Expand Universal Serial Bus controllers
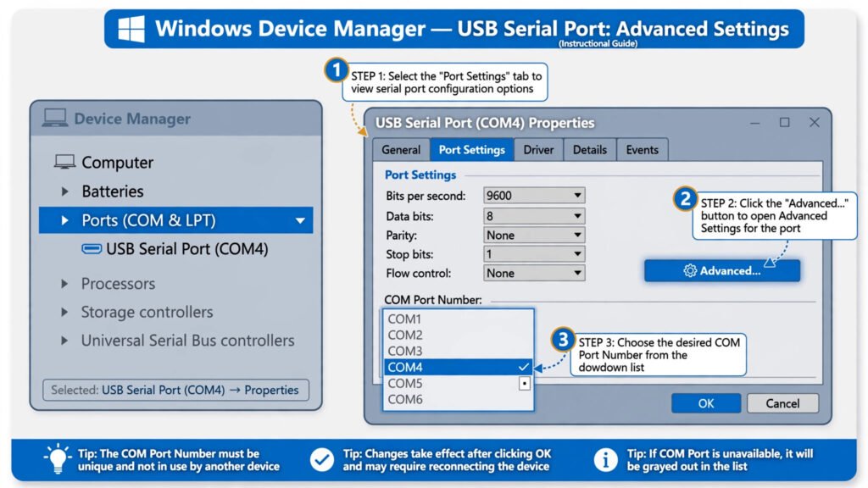The height and width of the screenshot is (488, 868). click(x=64, y=341)
